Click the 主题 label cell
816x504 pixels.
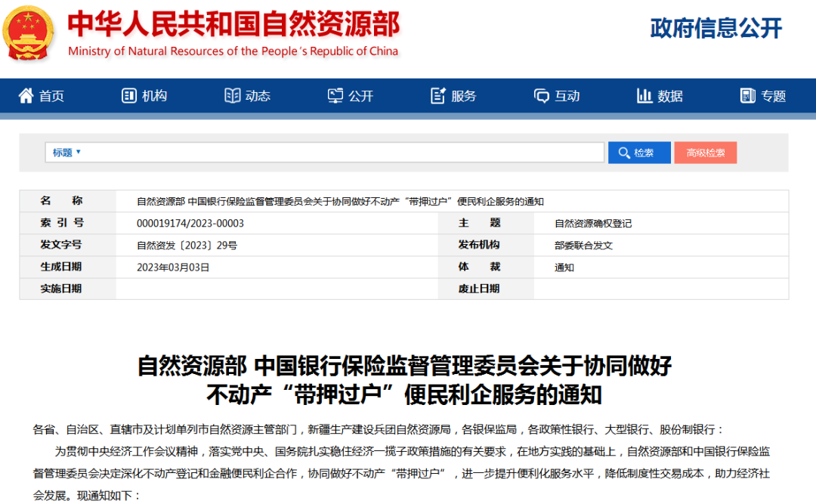[486, 223]
